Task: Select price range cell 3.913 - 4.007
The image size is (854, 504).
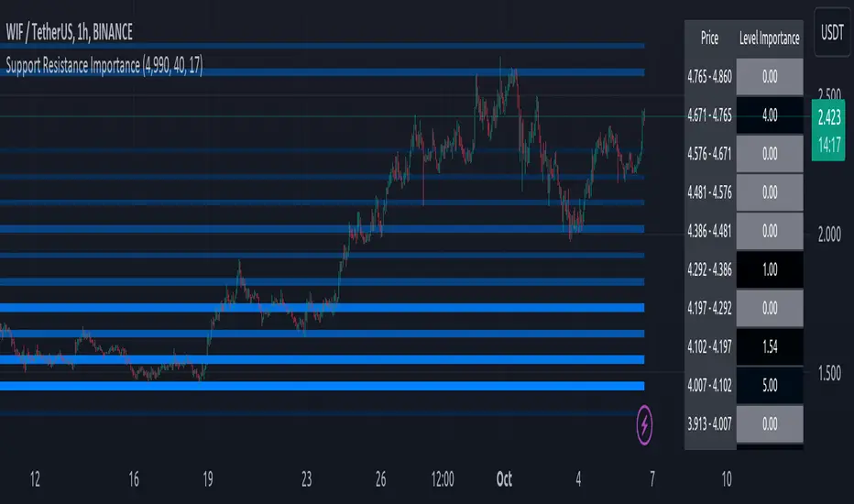Action: 709,424
